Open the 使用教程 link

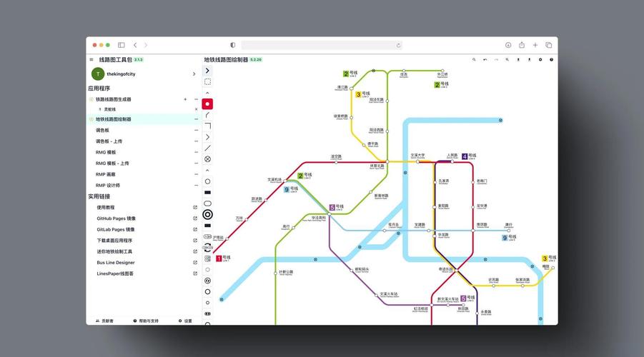point(106,208)
